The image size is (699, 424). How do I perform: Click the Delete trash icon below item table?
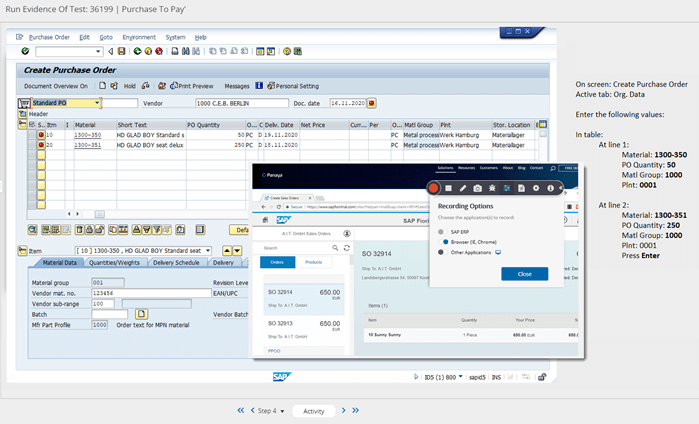tap(79, 230)
